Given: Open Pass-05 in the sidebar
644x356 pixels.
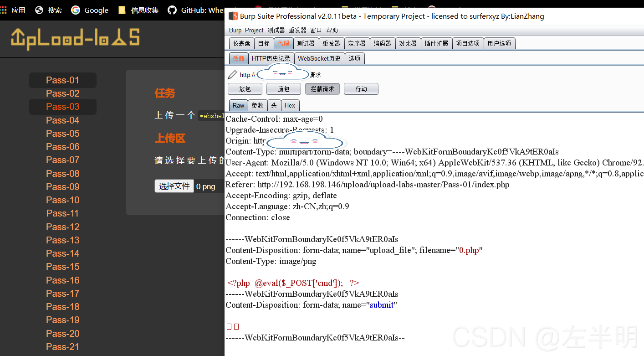Looking at the screenshot, I should pos(63,134).
